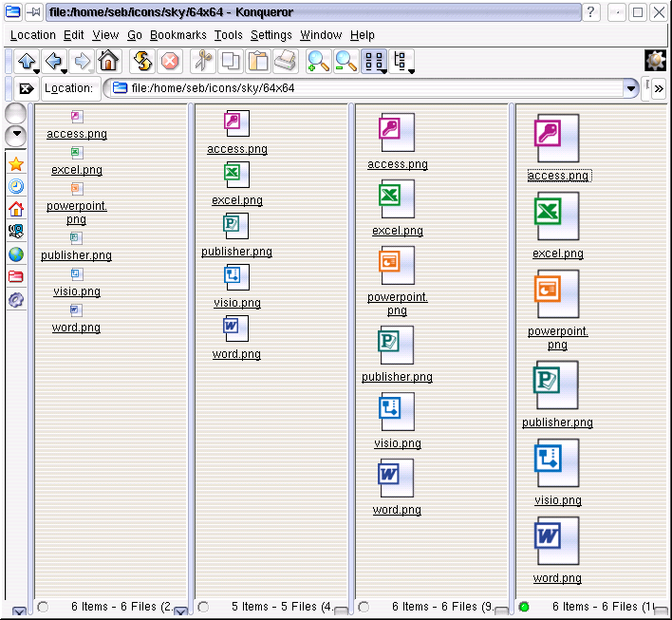Activate the third pane's status indicator
This screenshot has height=620, width=672.
364,607
